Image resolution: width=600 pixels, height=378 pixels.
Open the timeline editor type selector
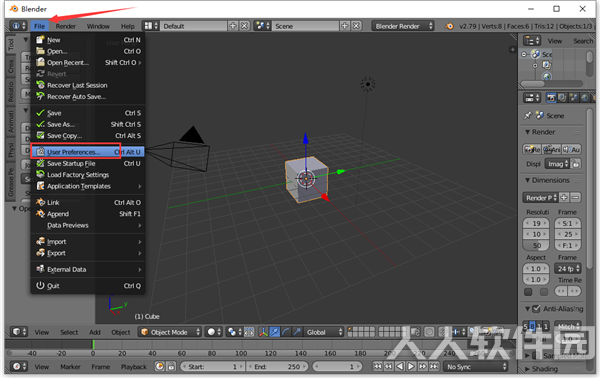click(x=18, y=367)
